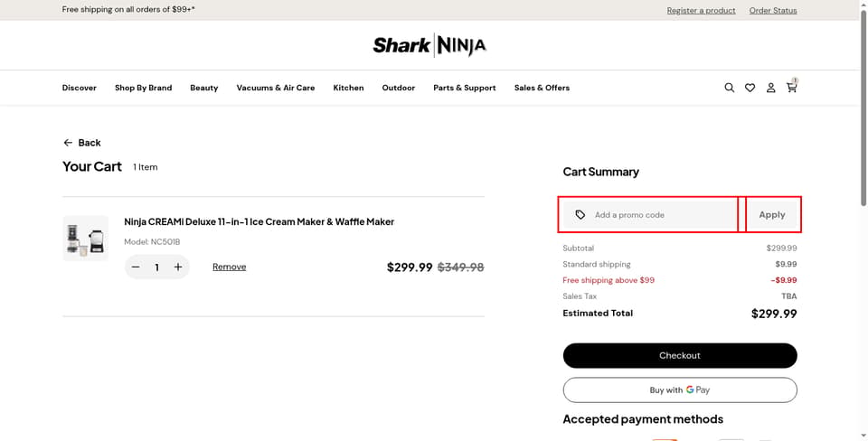Open the account profile icon
The image size is (868, 441).
point(770,88)
